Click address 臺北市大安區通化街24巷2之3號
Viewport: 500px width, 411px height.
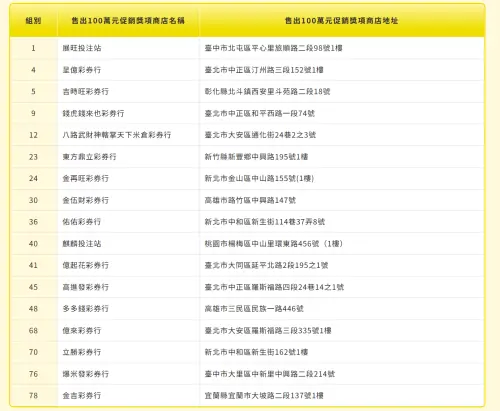point(260,135)
